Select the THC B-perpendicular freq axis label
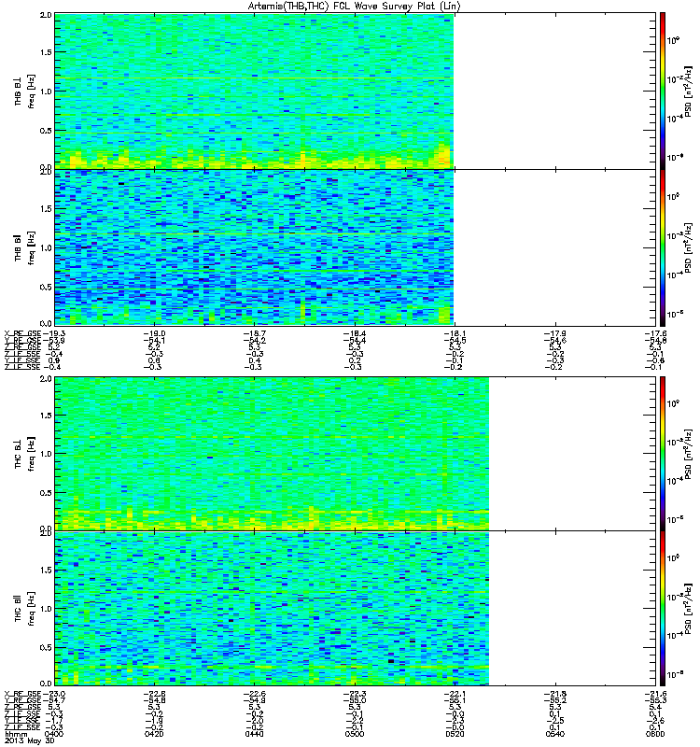Viewport: 700px width, 747px height. [x=25, y=454]
